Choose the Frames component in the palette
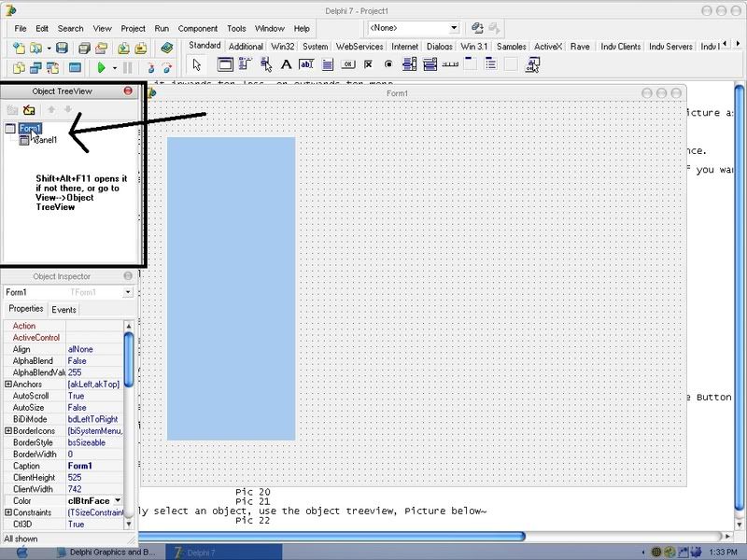 click(x=225, y=64)
